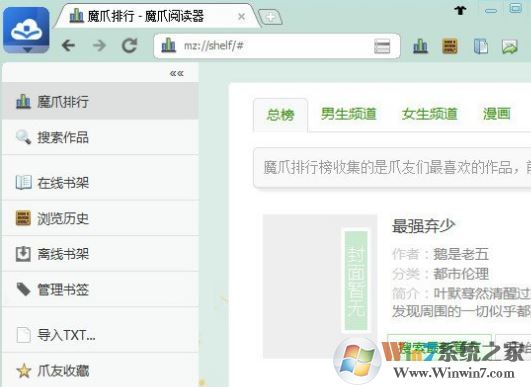Screen dimensions: 531x387
Task: Click the chart icon in the tab title
Action: click(x=76, y=16)
